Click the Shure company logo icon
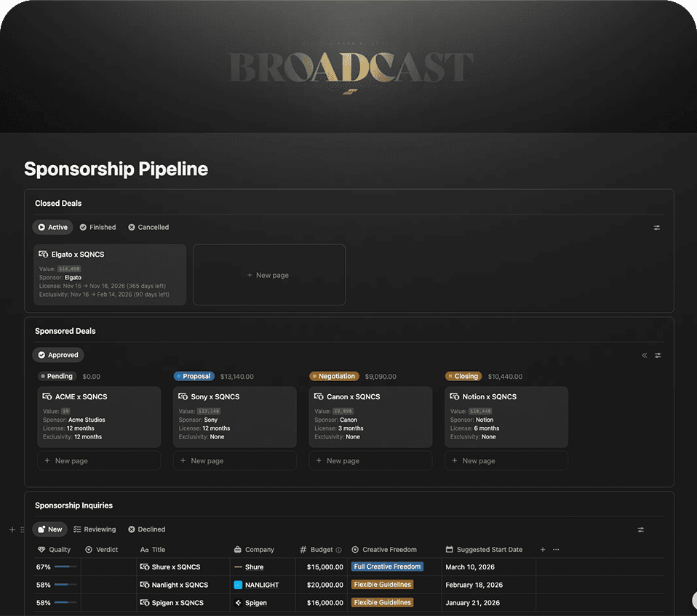The height and width of the screenshot is (616, 697). click(238, 567)
